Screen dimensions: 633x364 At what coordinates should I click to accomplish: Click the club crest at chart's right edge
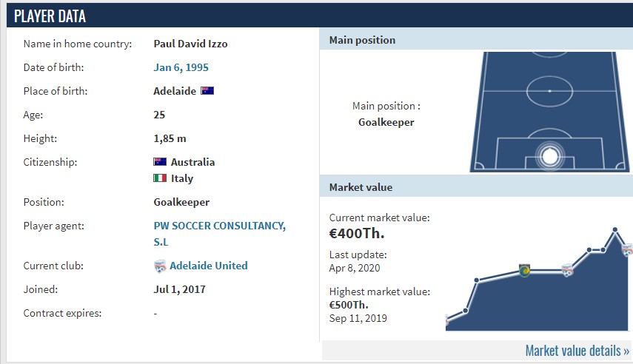(627, 250)
